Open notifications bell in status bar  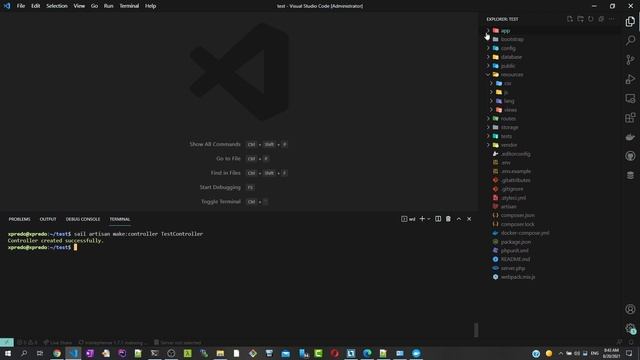point(631,342)
